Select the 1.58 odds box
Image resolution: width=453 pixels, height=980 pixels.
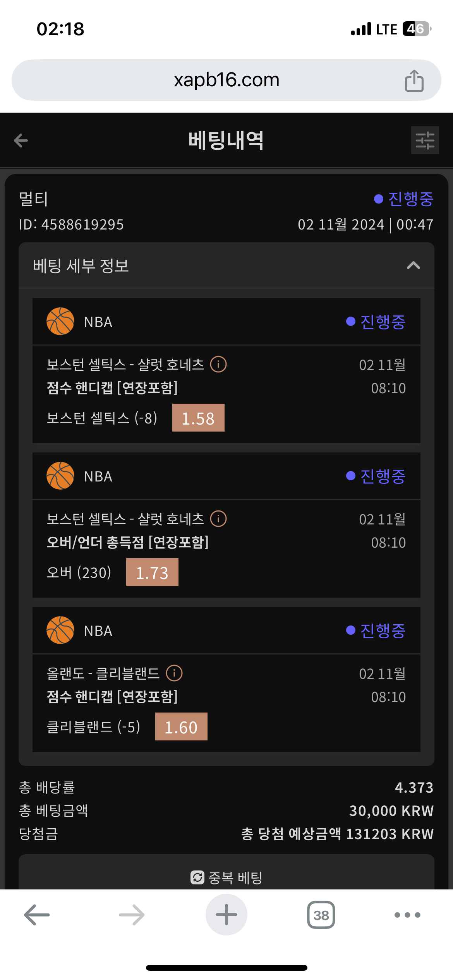click(198, 418)
